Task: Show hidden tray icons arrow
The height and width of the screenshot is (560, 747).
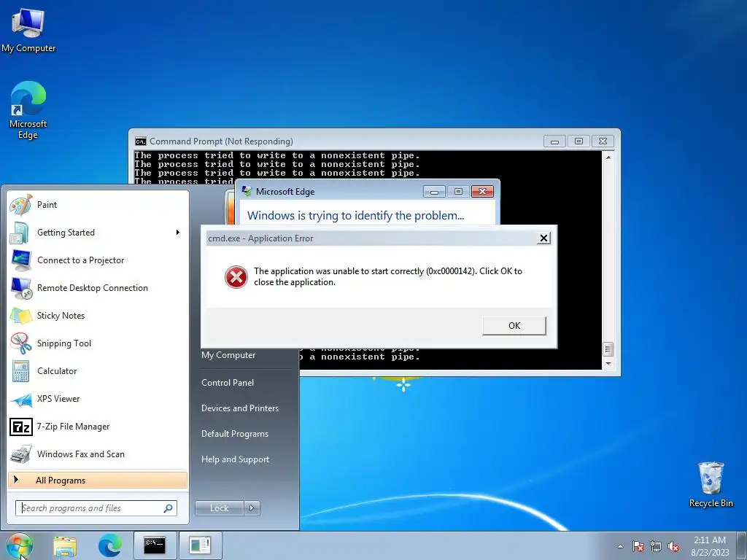Action: [620, 546]
